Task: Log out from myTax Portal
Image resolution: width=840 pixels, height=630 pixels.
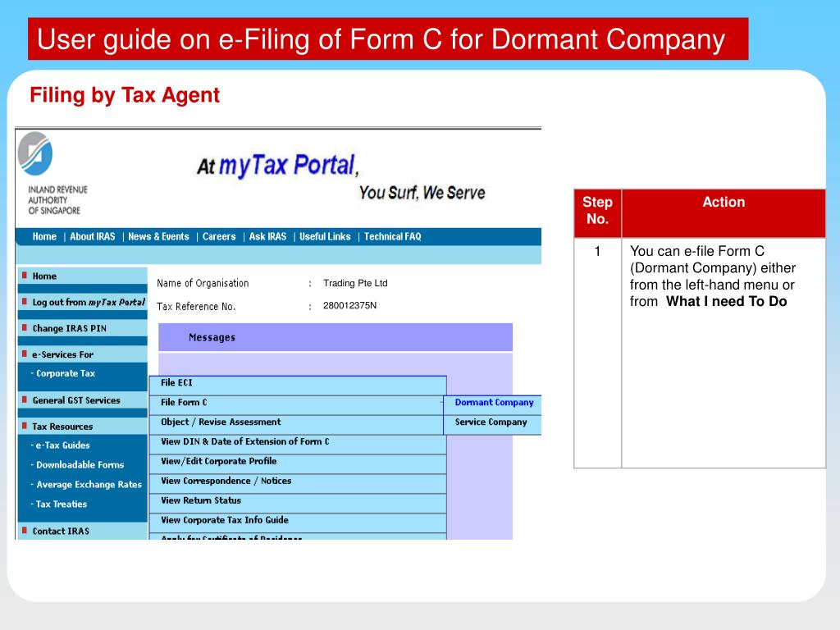Action: tap(83, 302)
